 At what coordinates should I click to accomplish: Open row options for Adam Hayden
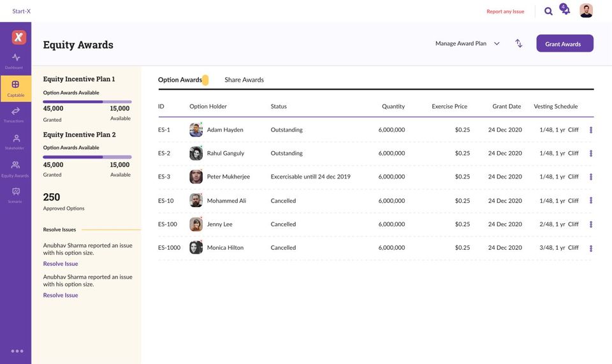(591, 130)
